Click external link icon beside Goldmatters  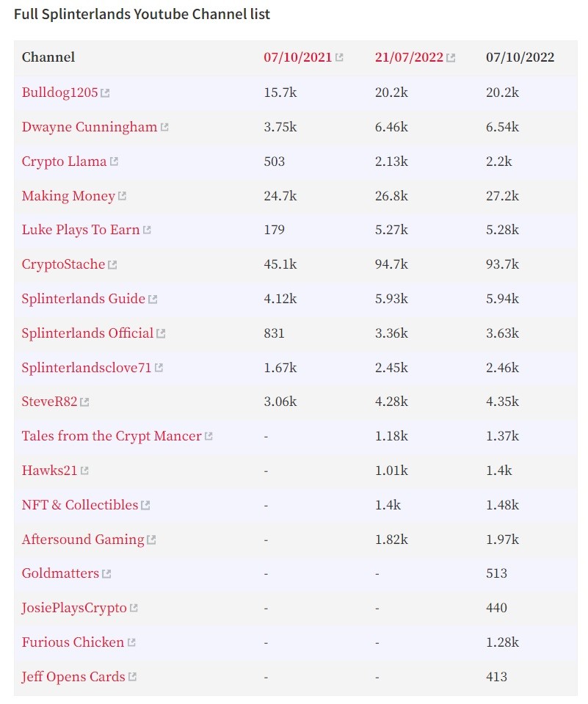pyautogui.click(x=106, y=574)
